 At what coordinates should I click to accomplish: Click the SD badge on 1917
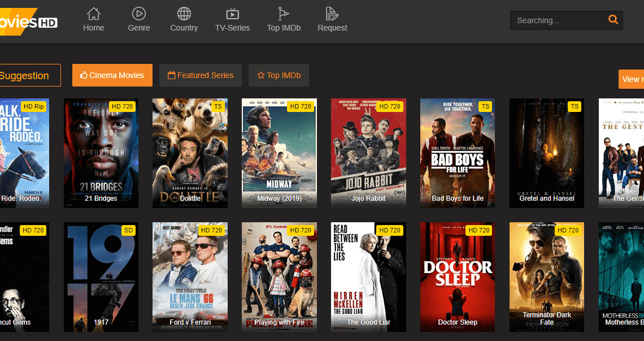click(x=129, y=230)
